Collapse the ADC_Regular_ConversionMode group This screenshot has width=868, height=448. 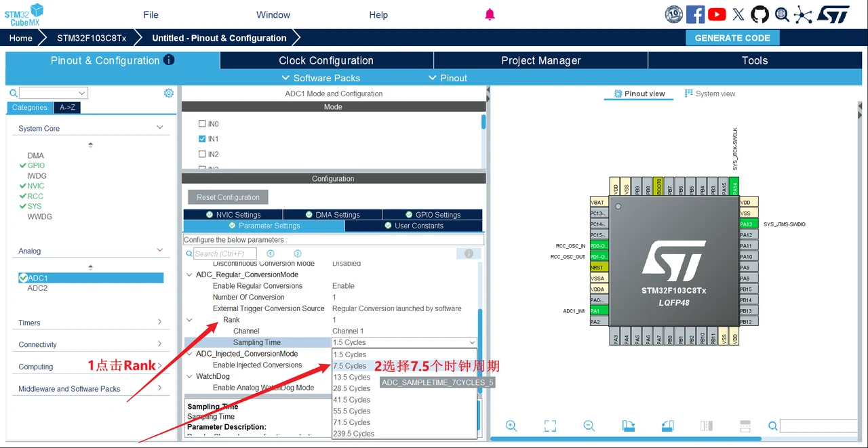pyautogui.click(x=190, y=274)
